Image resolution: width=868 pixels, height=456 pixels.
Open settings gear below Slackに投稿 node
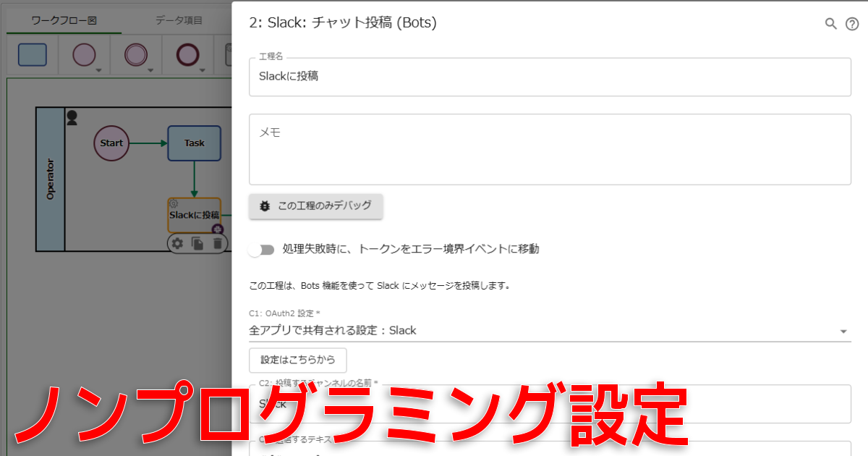tap(176, 244)
